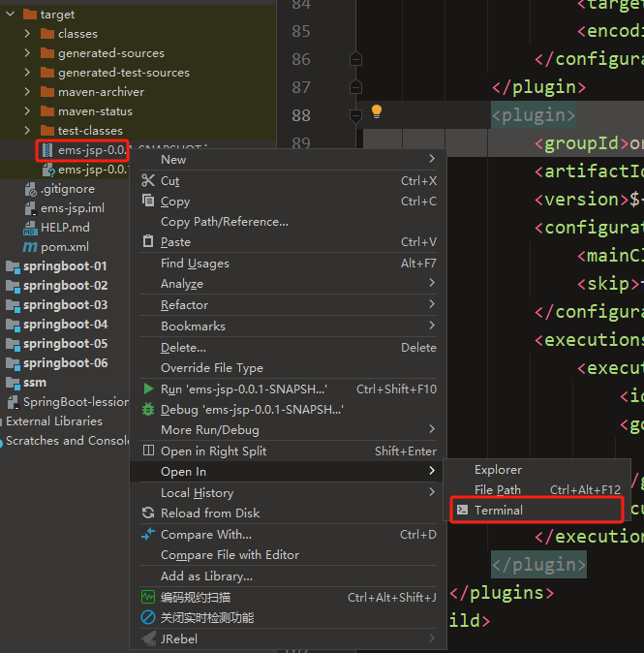
Task: Click the test-classes folder icon
Action: 47,131
